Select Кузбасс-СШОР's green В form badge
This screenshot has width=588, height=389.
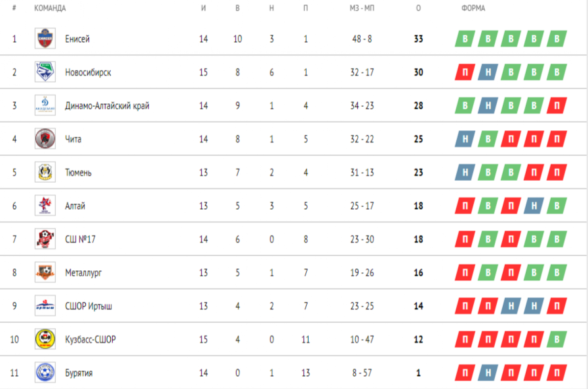point(557,340)
